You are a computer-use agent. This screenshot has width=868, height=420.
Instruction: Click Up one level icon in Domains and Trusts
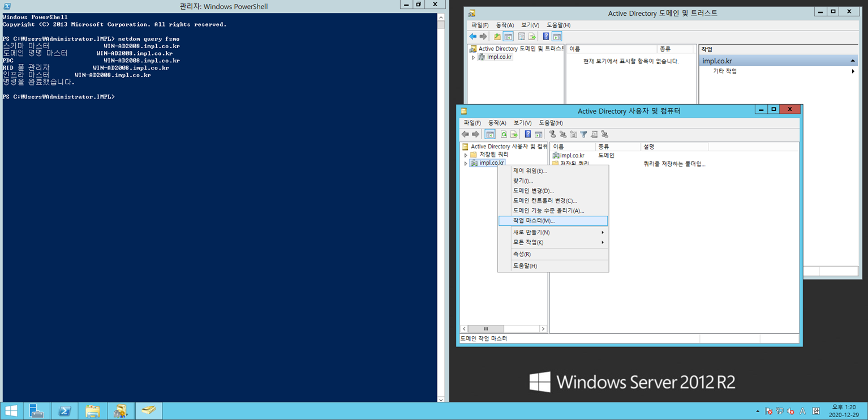tap(497, 36)
